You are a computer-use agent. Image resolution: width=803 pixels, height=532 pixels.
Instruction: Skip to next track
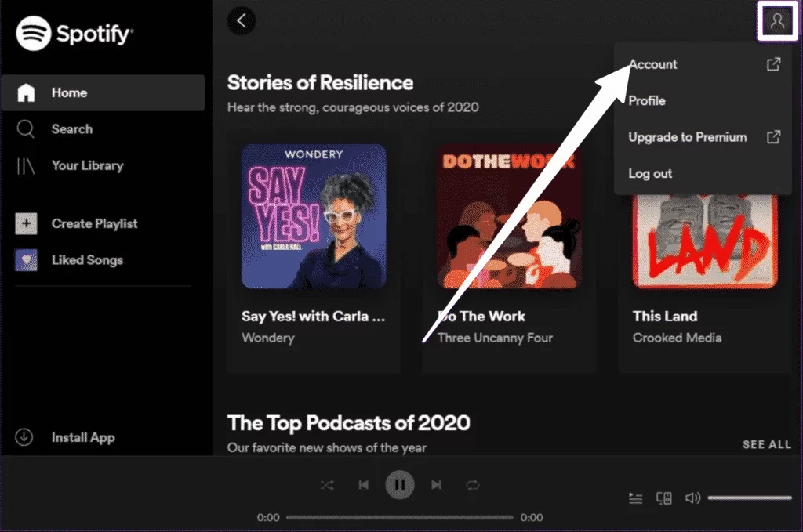click(x=436, y=484)
